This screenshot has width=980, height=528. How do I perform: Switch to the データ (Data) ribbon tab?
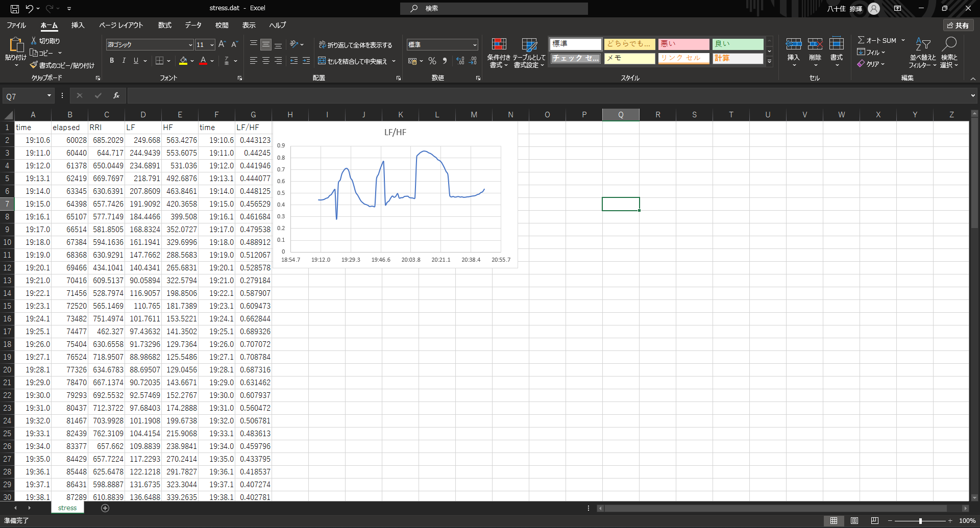coord(193,25)
